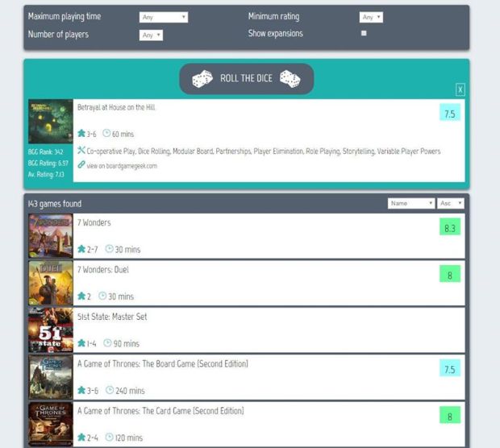Click the clock icon for Game of Thrones Board Game
The image size is (500, 448).
(x=107, y=391)
